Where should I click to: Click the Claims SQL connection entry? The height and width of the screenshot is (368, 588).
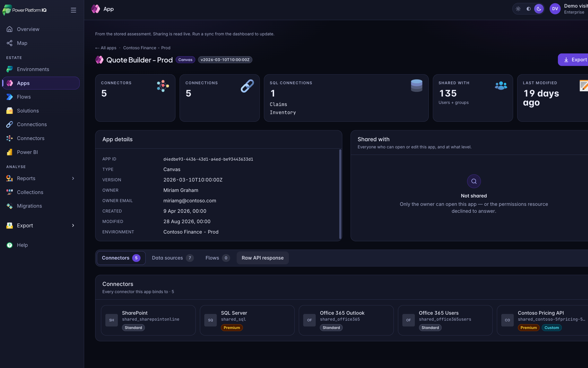(x=279, y=105)
